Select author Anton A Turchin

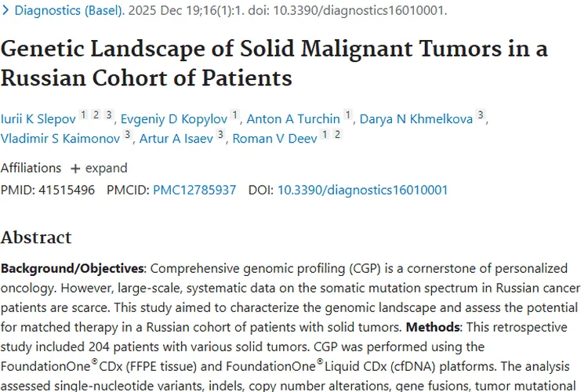pos(293,119)
